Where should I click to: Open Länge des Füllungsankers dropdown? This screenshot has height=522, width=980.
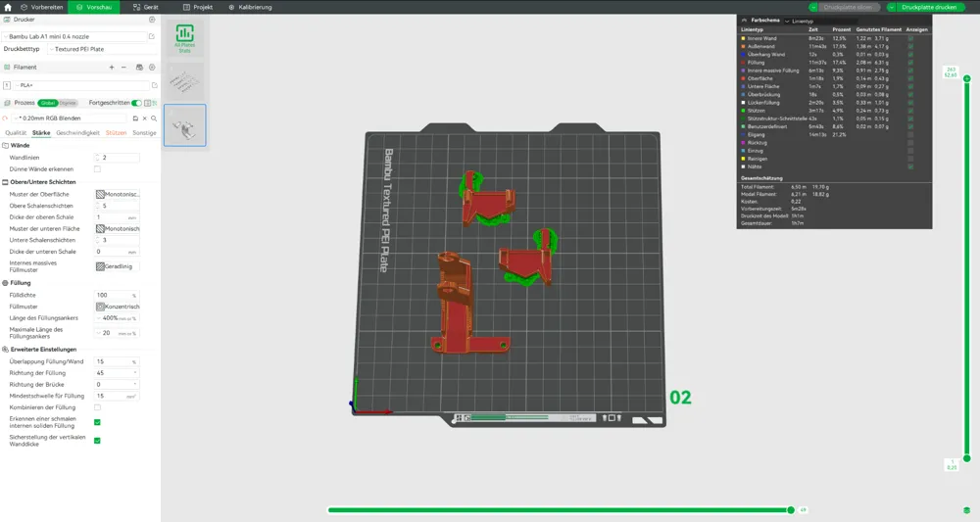pos(117,318)
